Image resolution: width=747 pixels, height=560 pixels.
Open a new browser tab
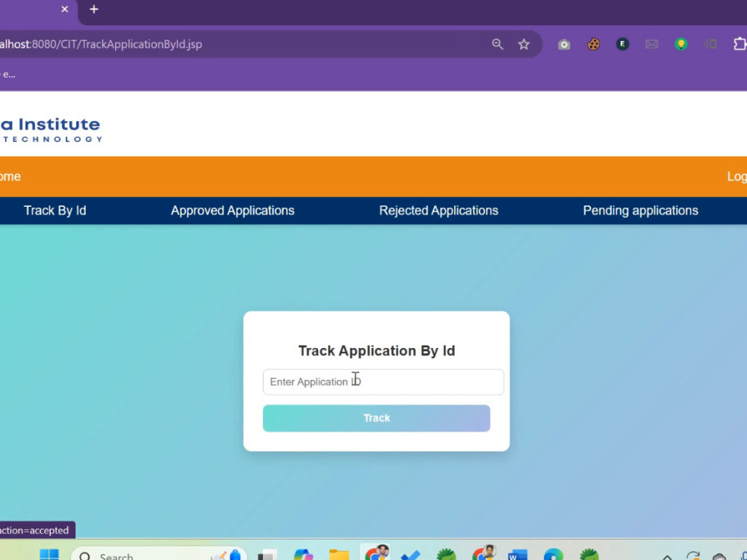[94, 9]
